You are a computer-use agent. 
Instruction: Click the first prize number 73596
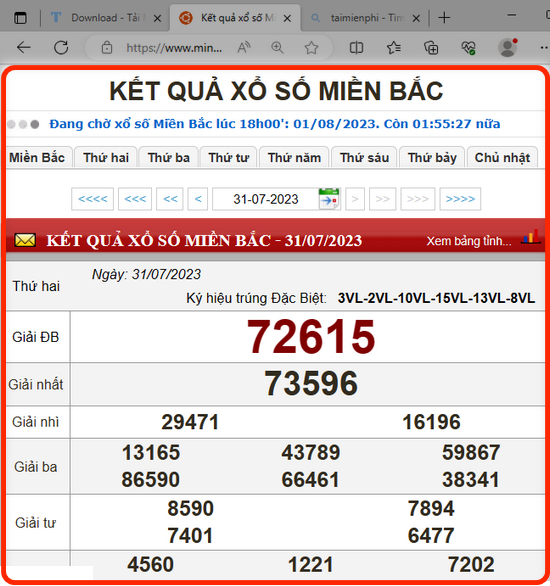[x=311, y=383]
